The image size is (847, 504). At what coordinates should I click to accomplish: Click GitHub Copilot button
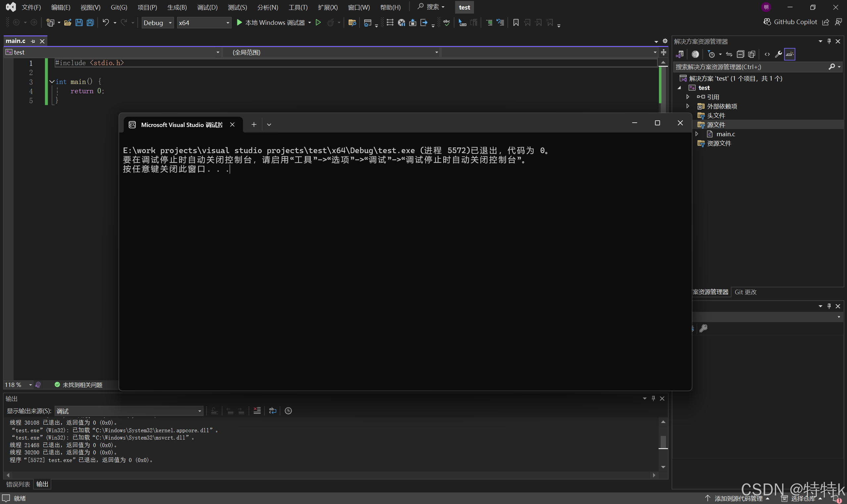(790, 22)
